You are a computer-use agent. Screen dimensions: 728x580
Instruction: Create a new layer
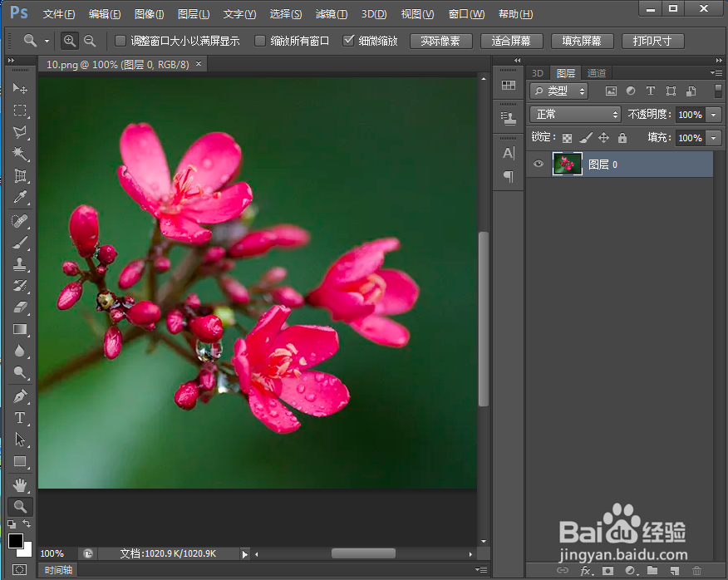pyautogui.click(x=675, y=570)
